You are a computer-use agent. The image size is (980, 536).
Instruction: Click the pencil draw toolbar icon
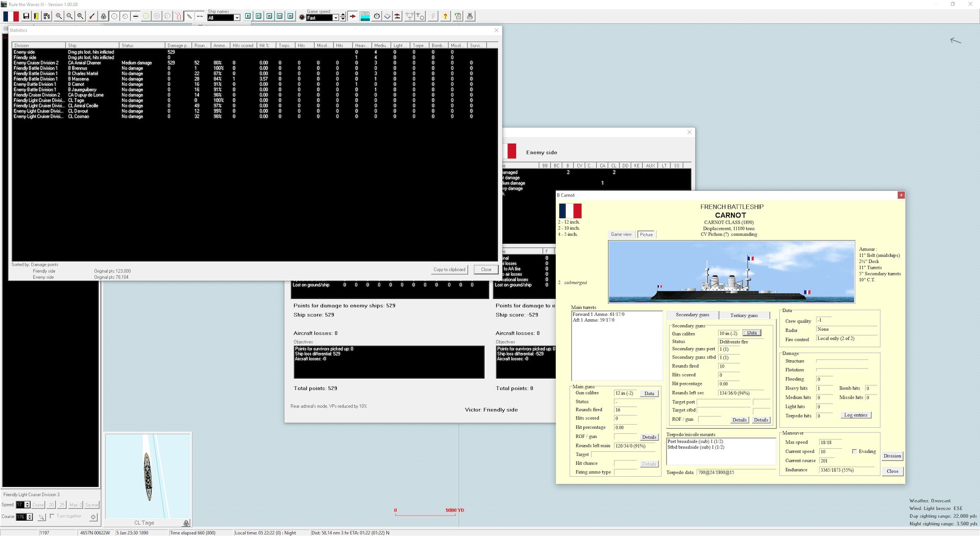coord(189,16)
